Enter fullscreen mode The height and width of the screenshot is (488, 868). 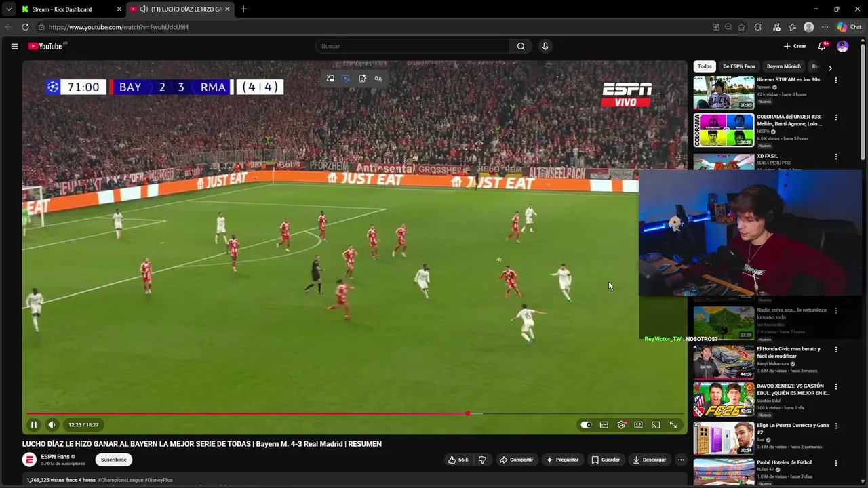(673, 425)
